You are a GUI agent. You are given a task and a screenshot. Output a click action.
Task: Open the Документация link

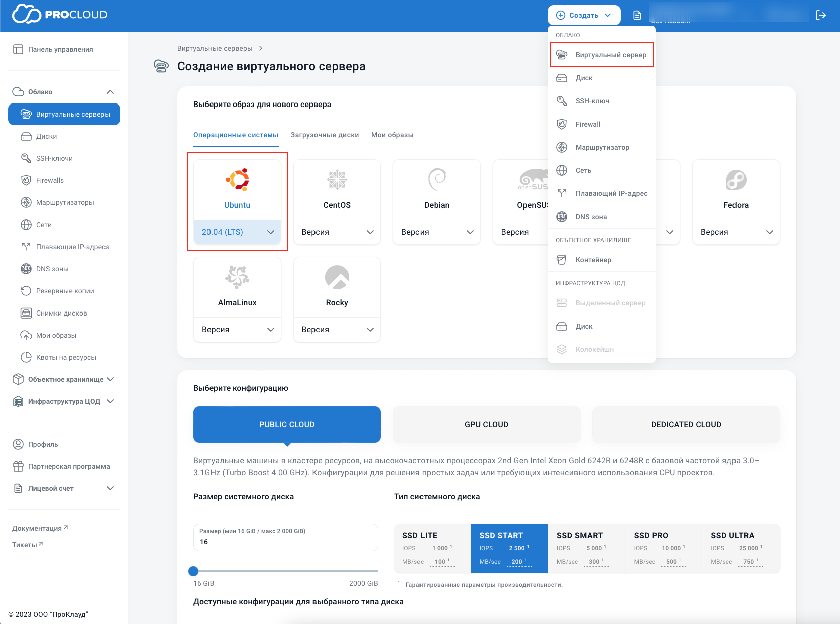[40, 528]
